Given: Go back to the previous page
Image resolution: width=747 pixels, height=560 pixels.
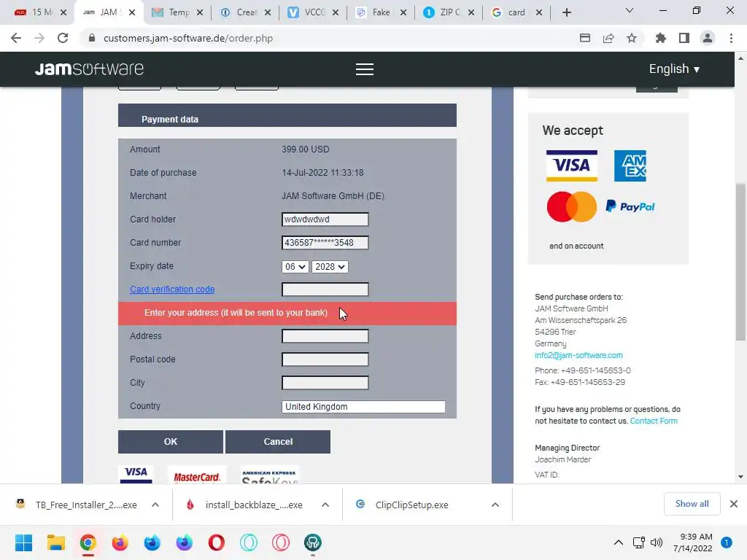Looking at the screenshot, I should 16,38.
